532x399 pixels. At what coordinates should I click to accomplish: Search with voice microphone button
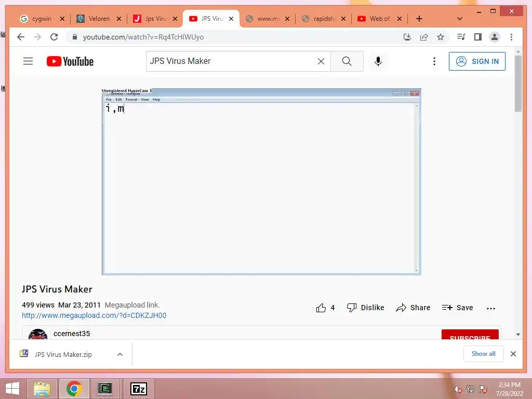pos(378,61)
